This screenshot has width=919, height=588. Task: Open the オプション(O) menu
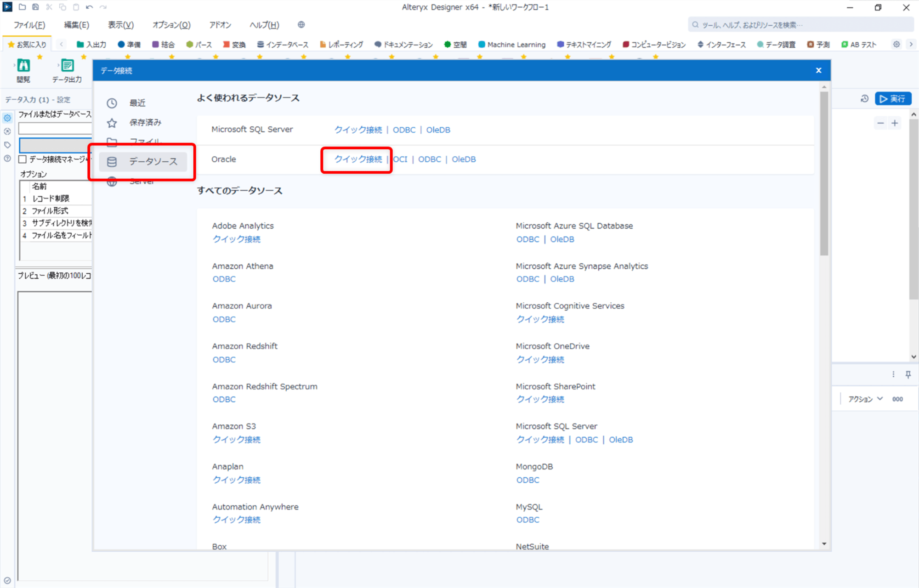(x=171, y=25)
